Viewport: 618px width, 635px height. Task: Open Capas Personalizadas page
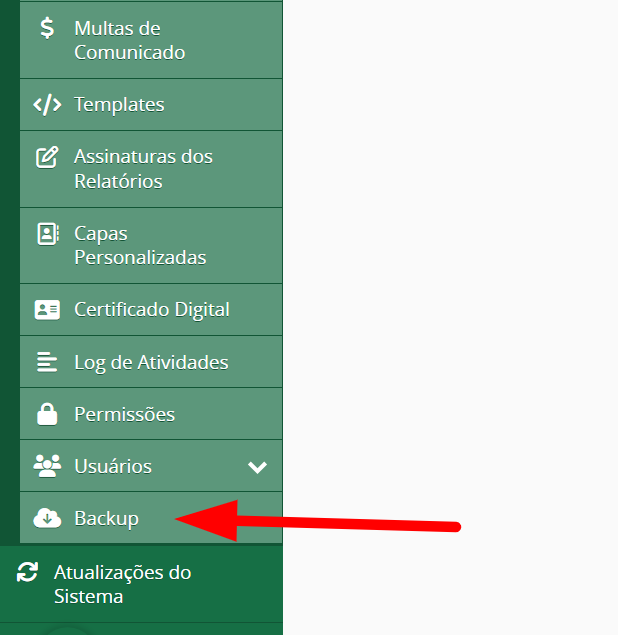click(x=140, y=245)
